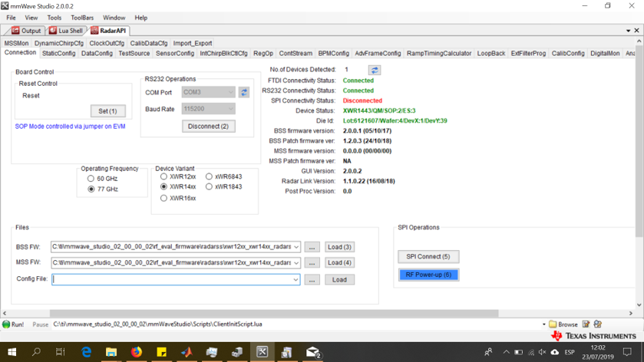This screenshot has width=644, height=362.
Task: Click the volume muted tray icon
Action: click(543, 352)
